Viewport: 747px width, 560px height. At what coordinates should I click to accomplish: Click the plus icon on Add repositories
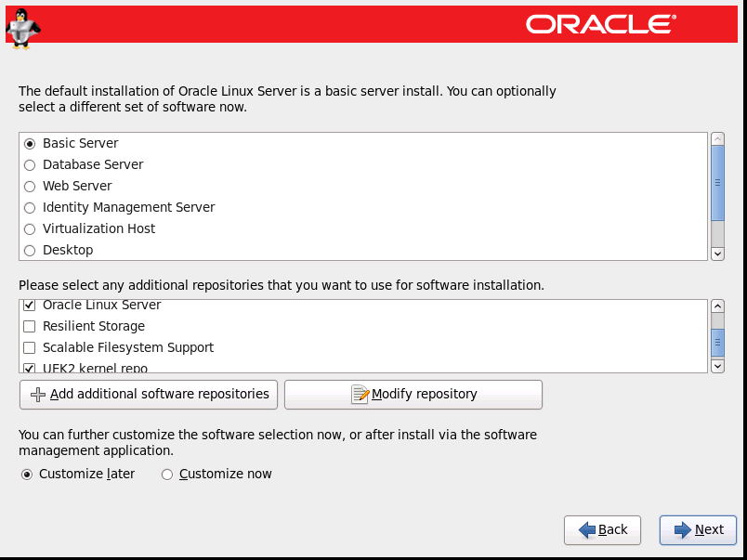(x=38, y=395)
